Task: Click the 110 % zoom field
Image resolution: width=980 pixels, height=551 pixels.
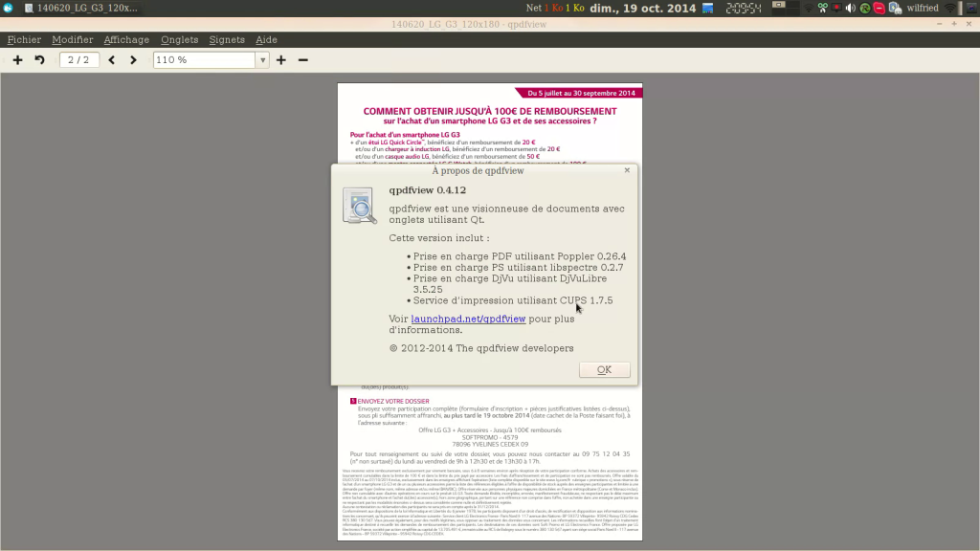Action: 205,60
